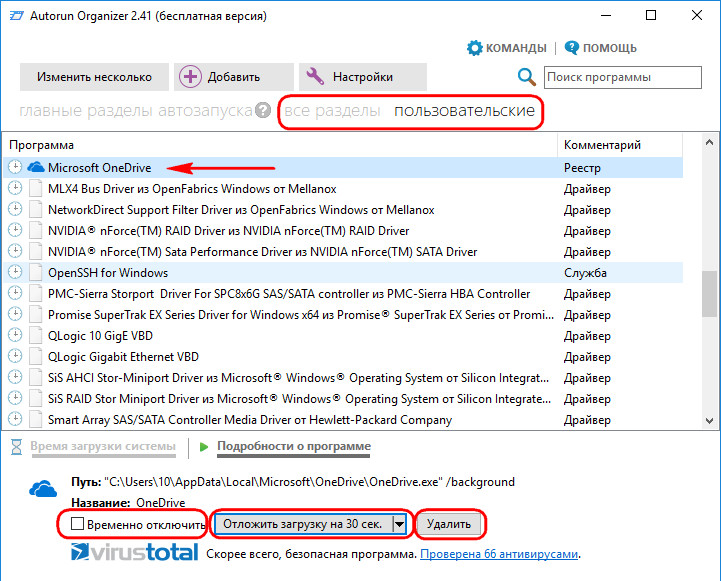Viewport: 721px width, 581px height.
Task: Click clock icon of QLogic 10 GigE VBD row
Action: [15, 336]
